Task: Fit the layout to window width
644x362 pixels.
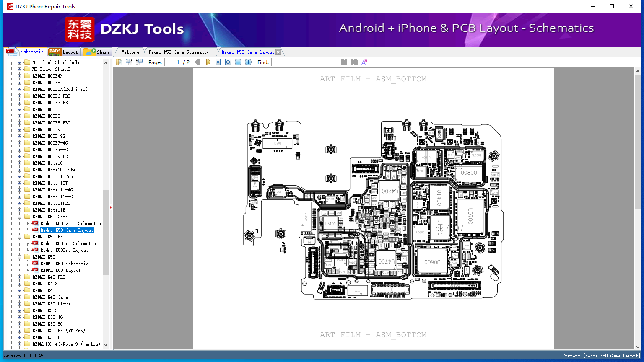Action: pyautogui.click(x=218, y=62)
